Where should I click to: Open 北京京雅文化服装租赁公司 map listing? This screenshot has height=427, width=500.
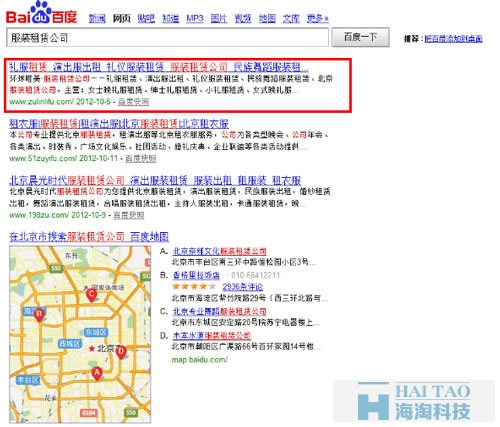220,251
